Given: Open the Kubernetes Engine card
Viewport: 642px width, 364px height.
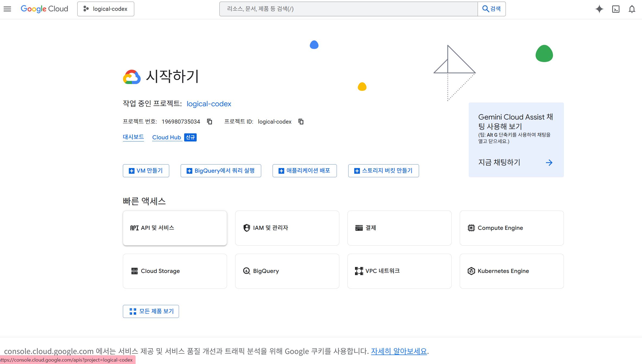Looking at the screenshot, I should [x=511, y=271].
